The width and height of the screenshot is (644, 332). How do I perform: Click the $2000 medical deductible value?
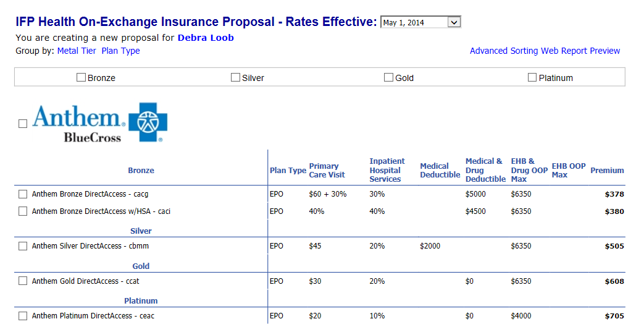click(430, 246)
